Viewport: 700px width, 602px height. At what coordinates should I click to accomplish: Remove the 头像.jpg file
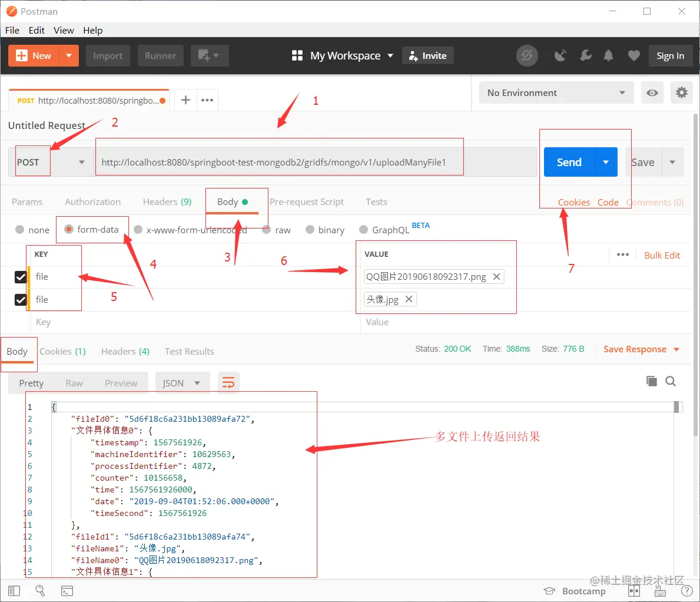click(x=409, y=299)
